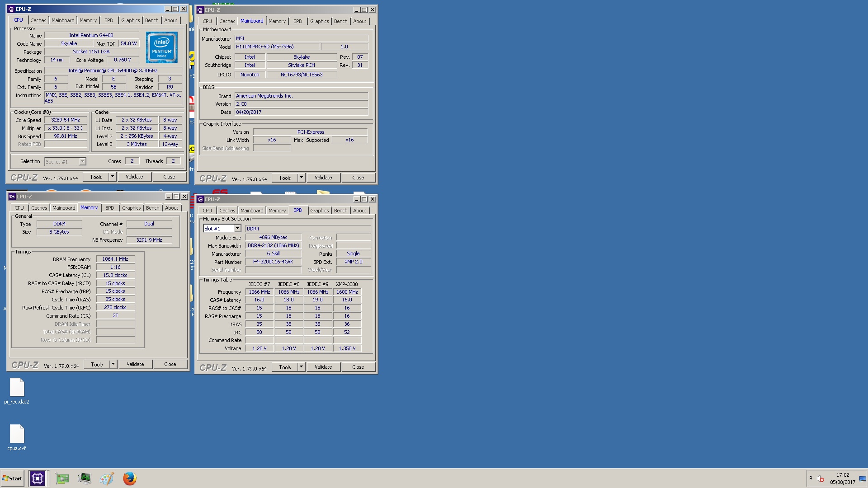Open the pi_rec.dat2 desktop file
This screenshot has width=868, height=488.
17,391
